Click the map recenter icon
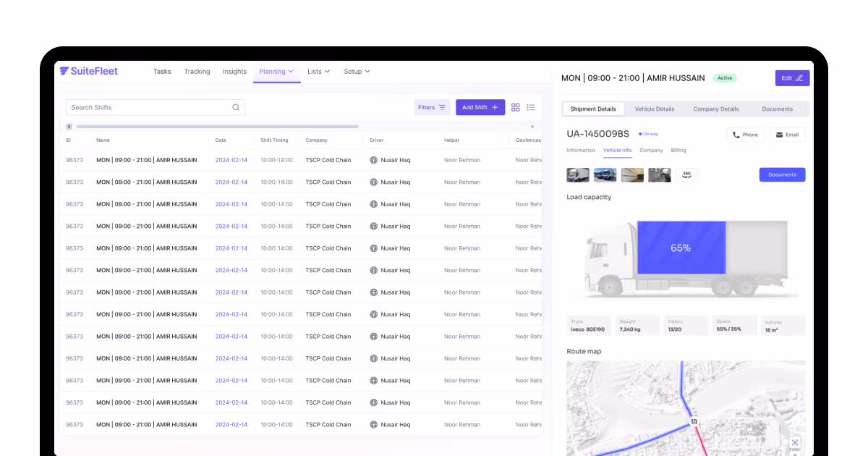 (x=795, y=442)
